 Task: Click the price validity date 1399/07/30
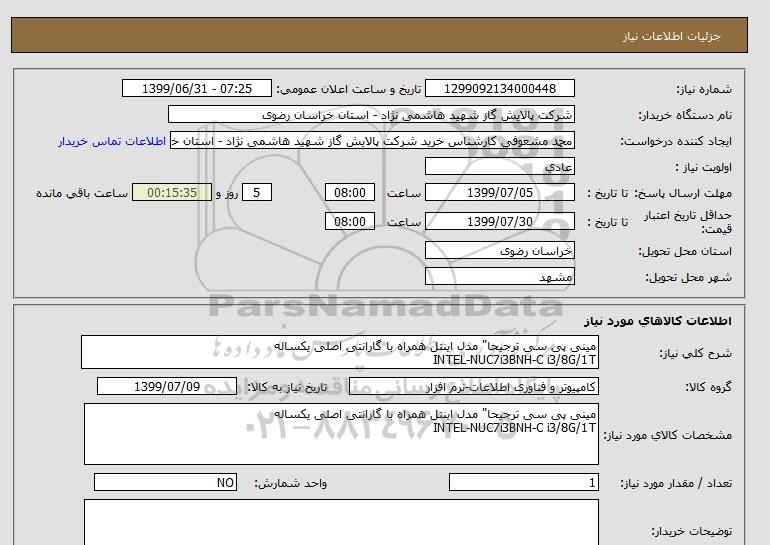click(x=500, y=222)
